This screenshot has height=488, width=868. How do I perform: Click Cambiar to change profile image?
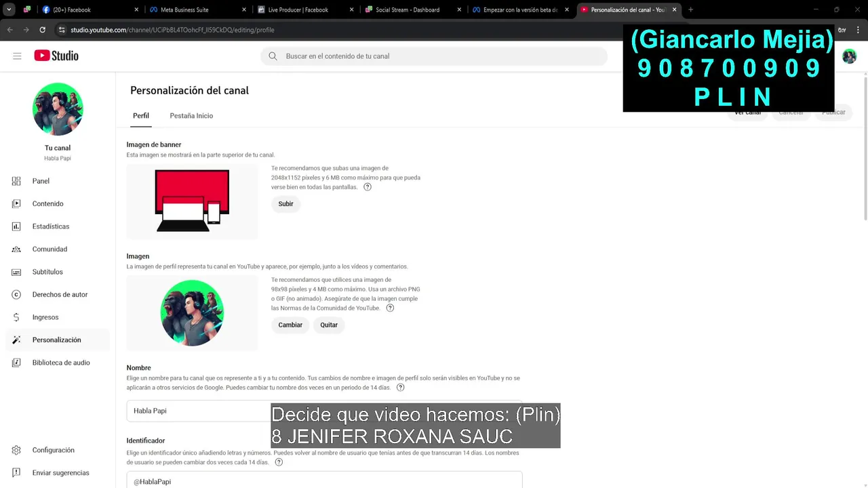(290, 325)
